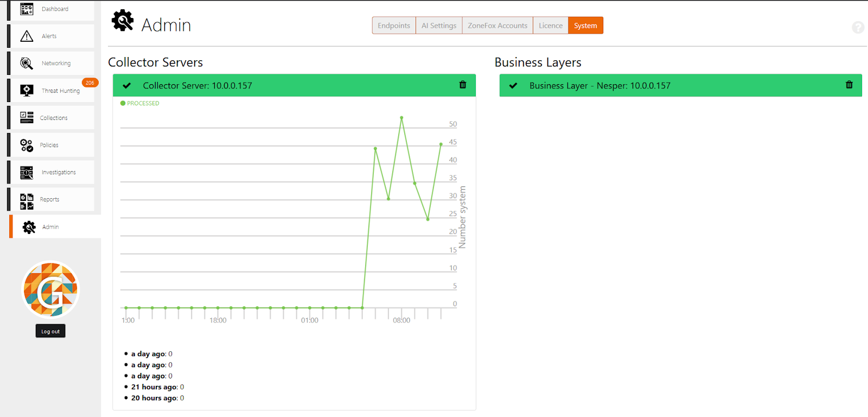
Task: Click the Alerts warning triangle icon
Action: (27, 36)
